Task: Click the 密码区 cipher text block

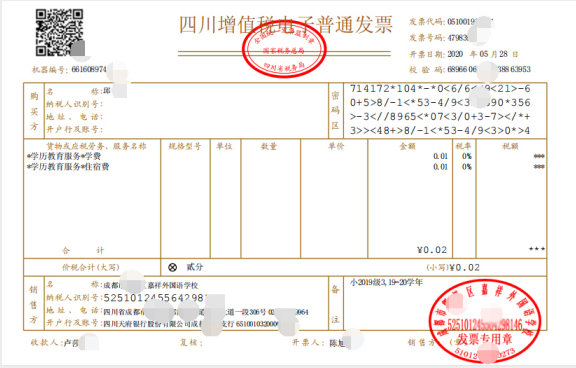Action: tap(440, 109)
